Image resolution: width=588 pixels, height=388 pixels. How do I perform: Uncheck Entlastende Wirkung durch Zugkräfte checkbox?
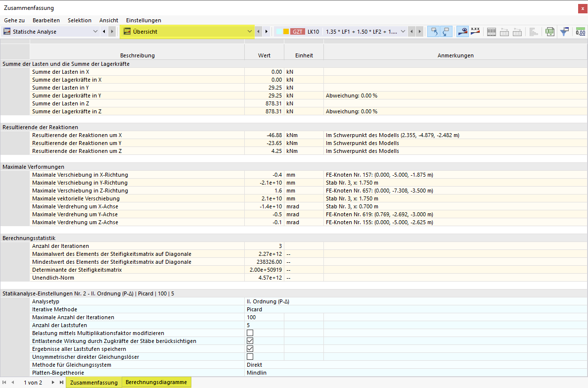click(250, 340)
